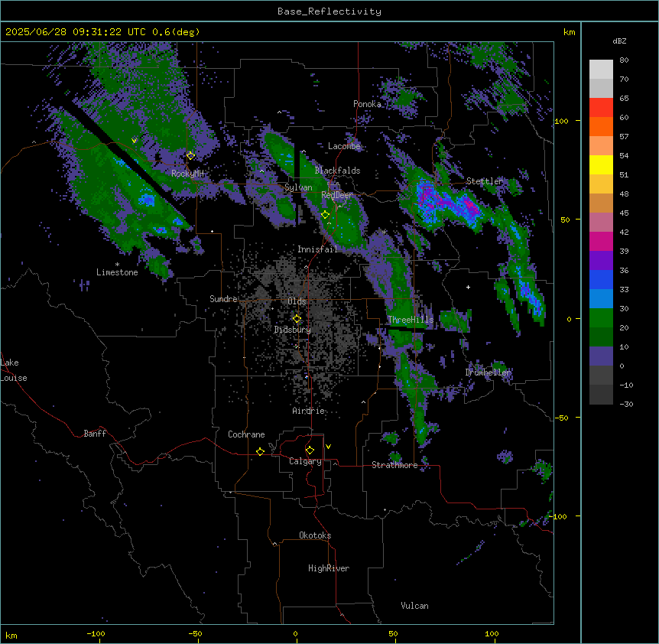
Task: Click the yellow diamond marker below Cochrane
Action: pyautogui.click(x=260, y=451)
